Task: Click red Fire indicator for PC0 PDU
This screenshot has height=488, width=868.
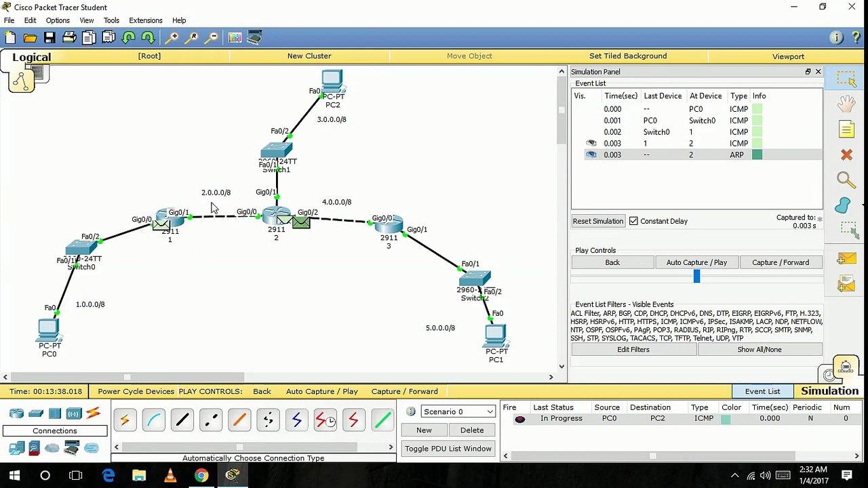Action: point(520,419)
